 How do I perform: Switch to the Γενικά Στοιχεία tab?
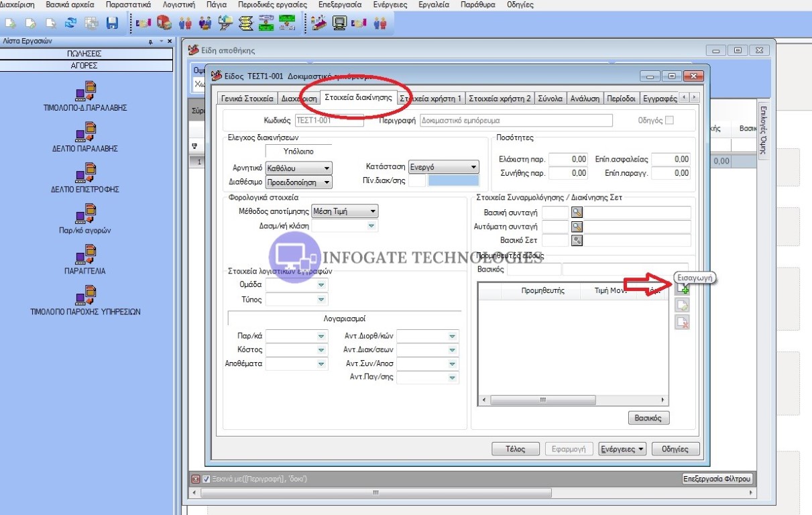pos(247,99)
